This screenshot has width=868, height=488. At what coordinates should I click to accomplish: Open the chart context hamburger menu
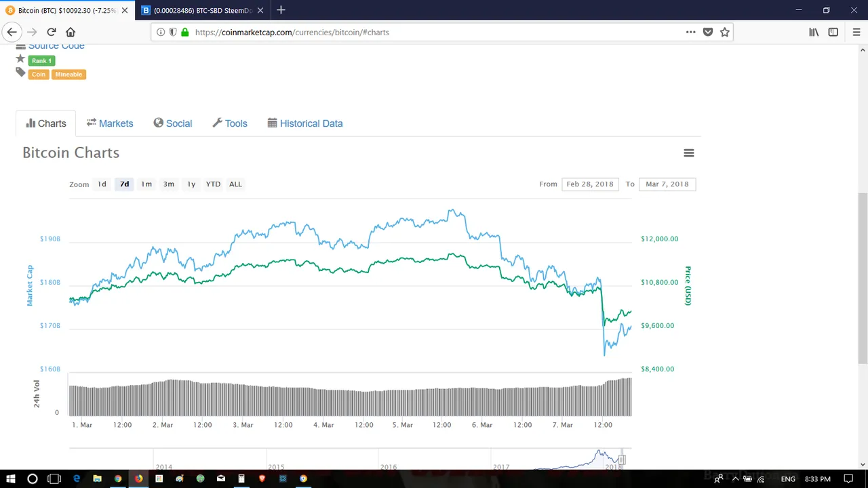click(689, 153)
